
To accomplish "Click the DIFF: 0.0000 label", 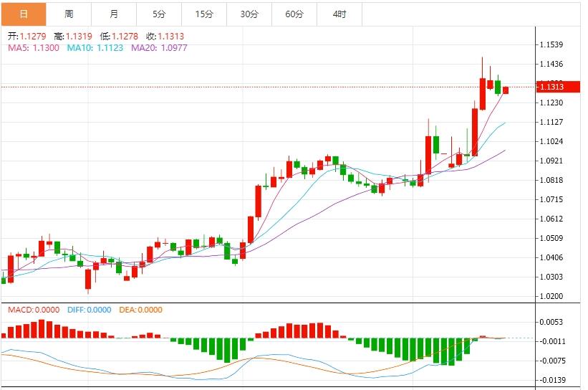I will pyautogui.click(x=90, y=310).
